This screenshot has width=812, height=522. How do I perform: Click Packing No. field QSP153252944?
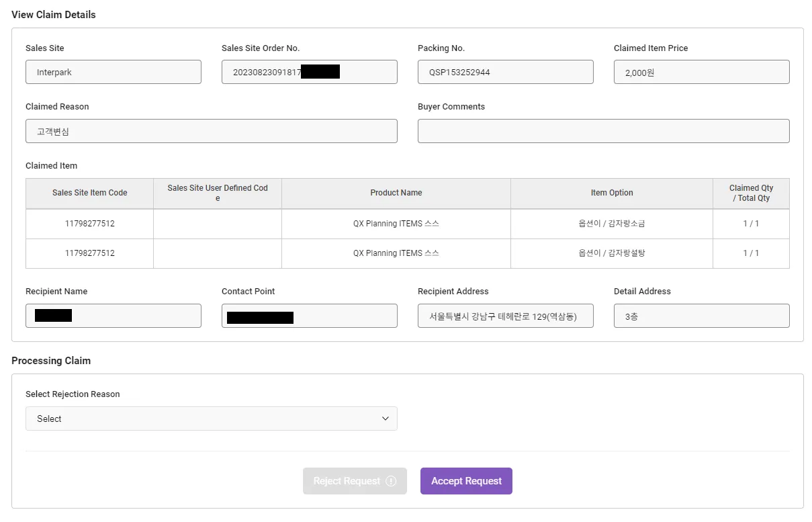click(505, 72)
